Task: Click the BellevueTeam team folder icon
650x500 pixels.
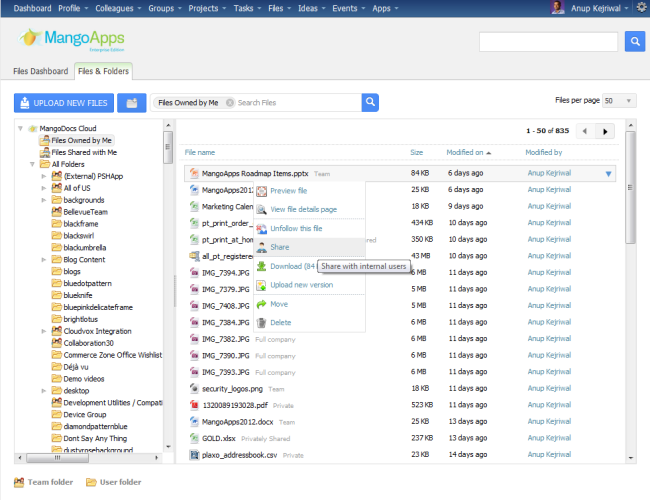Action: point(56,212)
